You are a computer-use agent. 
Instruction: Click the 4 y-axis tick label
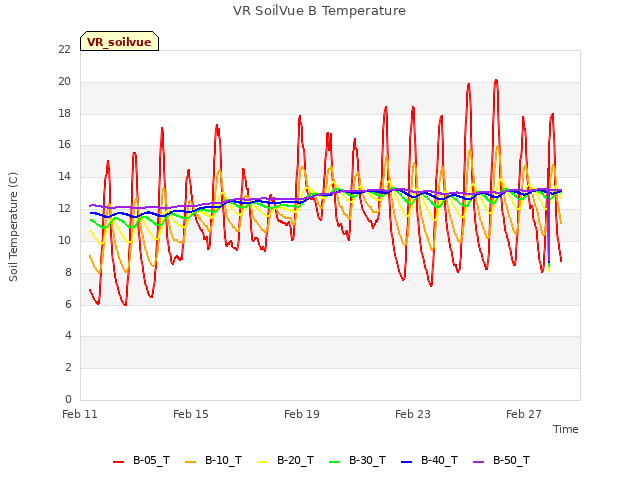pyautogui.click(x=68, y=335)
